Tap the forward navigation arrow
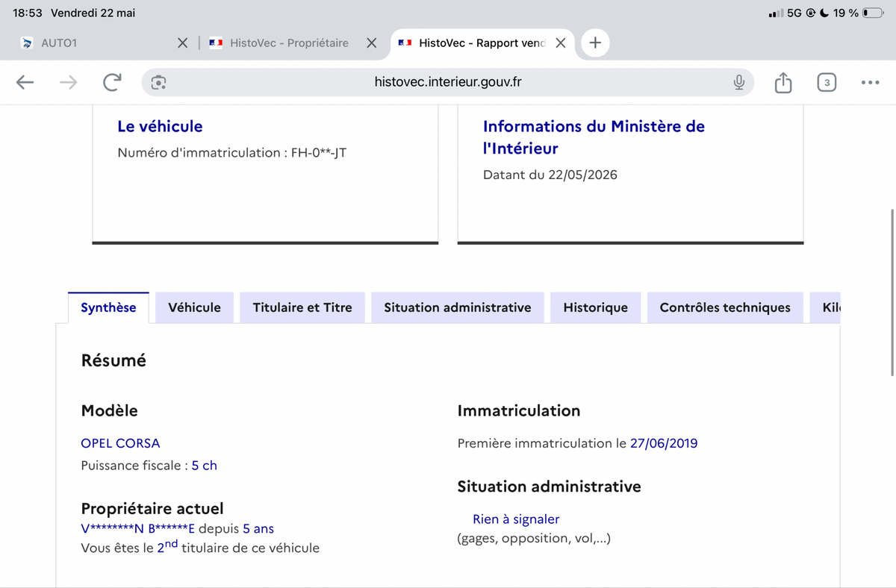This screenshot has height=588, width=896. 68,83
